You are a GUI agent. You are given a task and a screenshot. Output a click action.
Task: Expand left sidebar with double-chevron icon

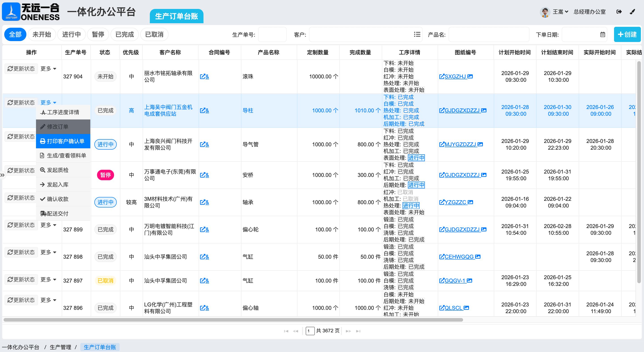point(2,175)
